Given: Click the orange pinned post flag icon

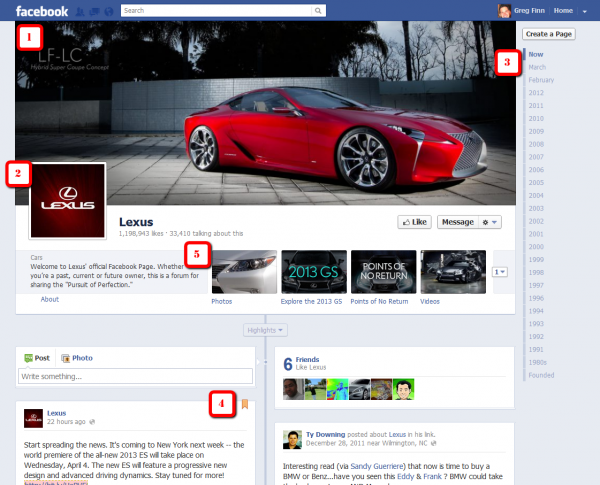Looking at the screenshot, I should pos(245,404).
